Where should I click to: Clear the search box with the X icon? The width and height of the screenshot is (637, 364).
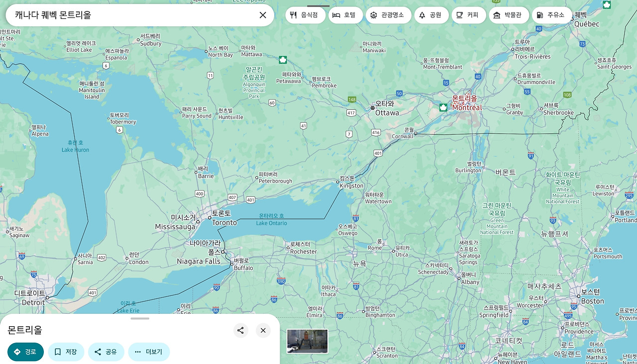click(263, 15)
